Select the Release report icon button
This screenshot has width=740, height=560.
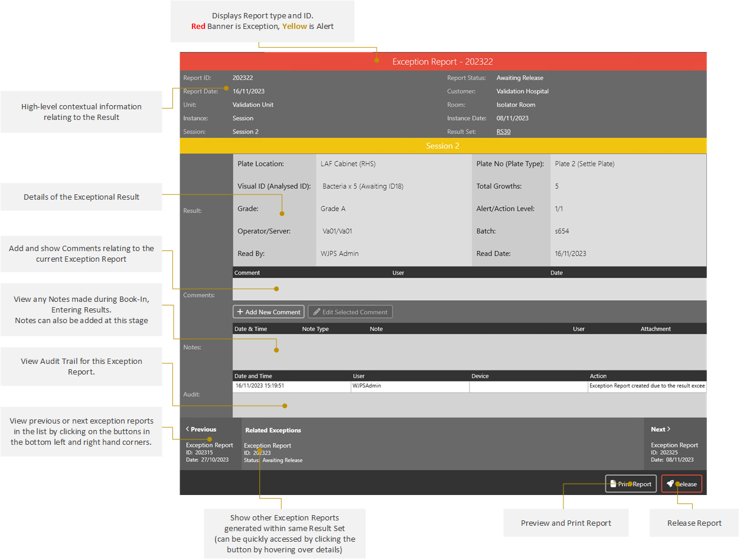(681, 483)
